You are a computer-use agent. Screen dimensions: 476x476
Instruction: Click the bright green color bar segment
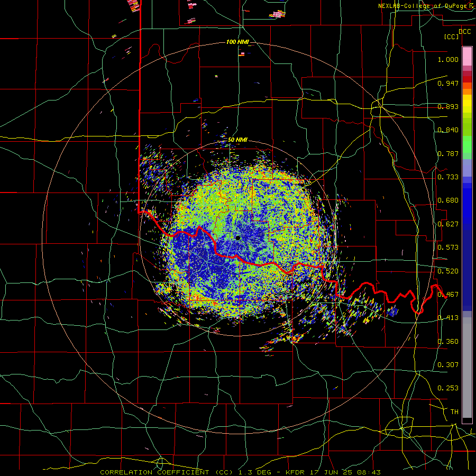tap(467, 144)
